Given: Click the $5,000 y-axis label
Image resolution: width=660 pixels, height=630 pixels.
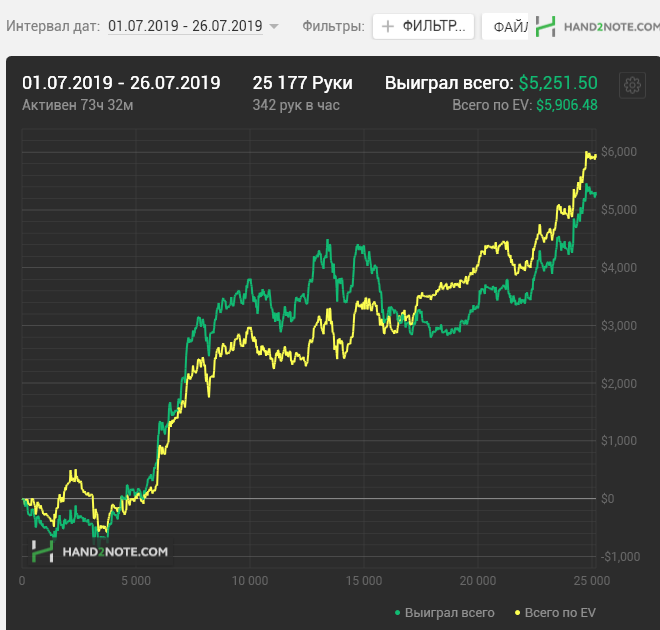Looking at the screenshot, I should (x=619, y=210).
